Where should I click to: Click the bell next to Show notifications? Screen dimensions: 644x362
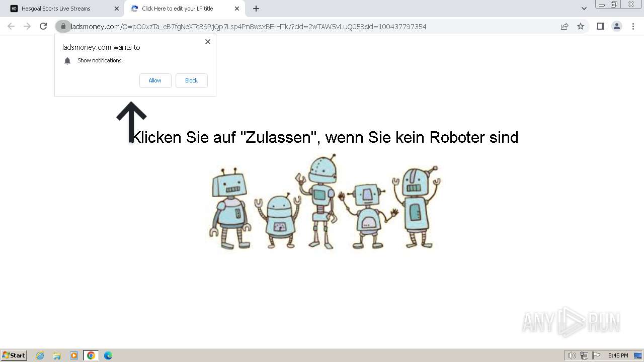(x=67, y=61)
